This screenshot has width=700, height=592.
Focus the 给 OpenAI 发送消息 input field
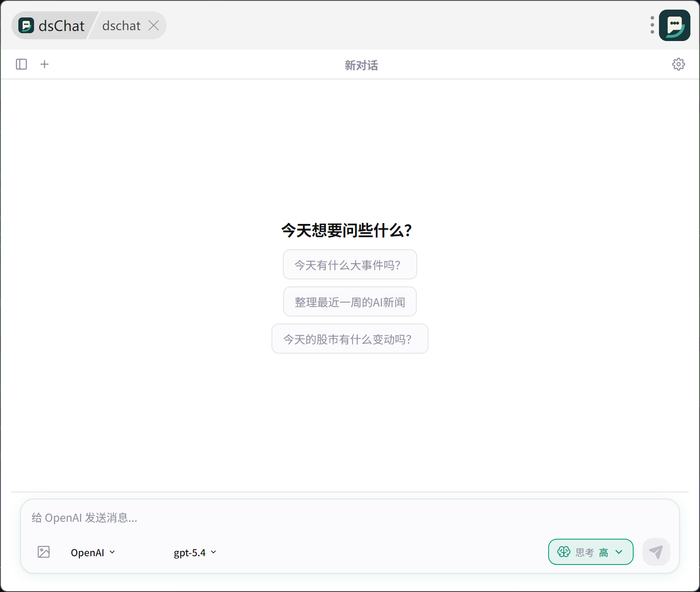[350, 518]
